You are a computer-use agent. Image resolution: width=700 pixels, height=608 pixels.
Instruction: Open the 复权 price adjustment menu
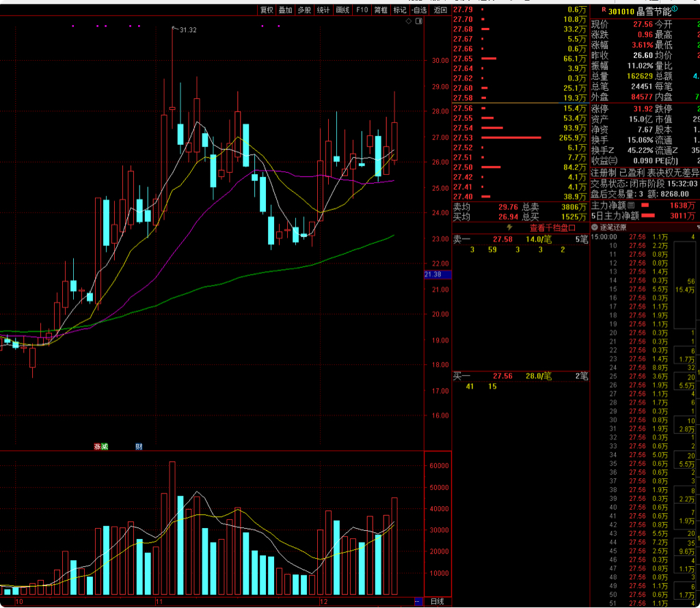tap(267, 10)
